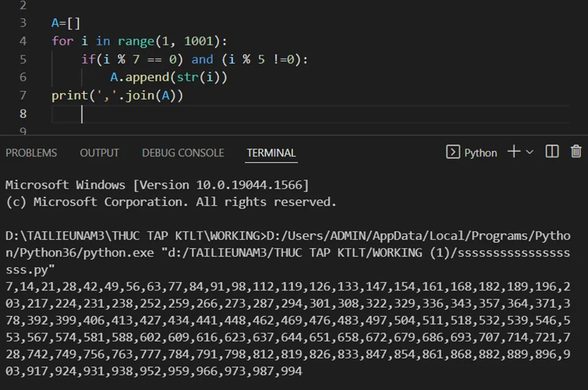This screenshot has width=588, height=390.
Task: Click line number 3 in the gutter
Action: click(x=23, y=23)
